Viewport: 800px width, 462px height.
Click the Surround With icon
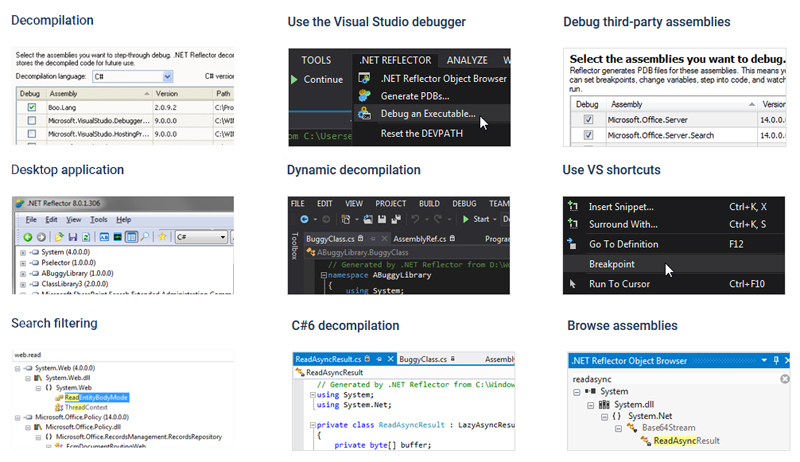point(573,224)
